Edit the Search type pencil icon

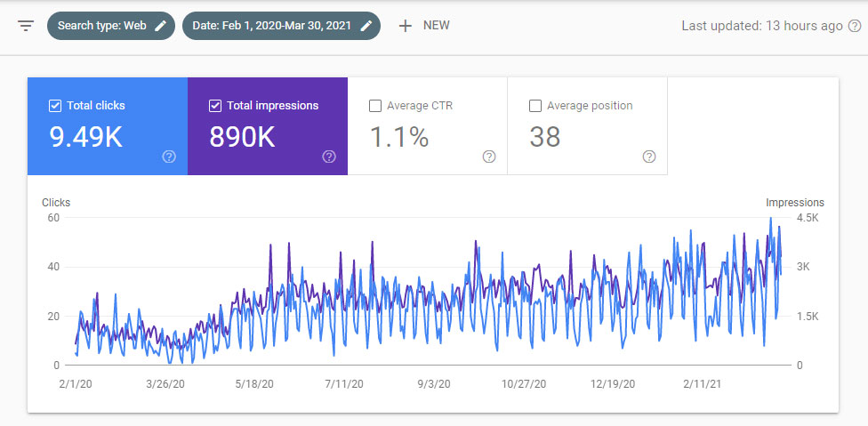161,26
